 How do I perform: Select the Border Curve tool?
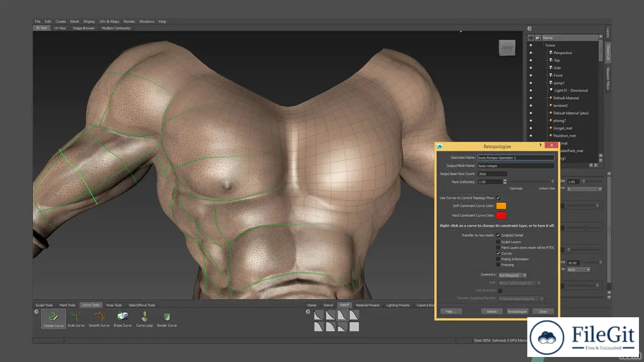pos(167,319)
